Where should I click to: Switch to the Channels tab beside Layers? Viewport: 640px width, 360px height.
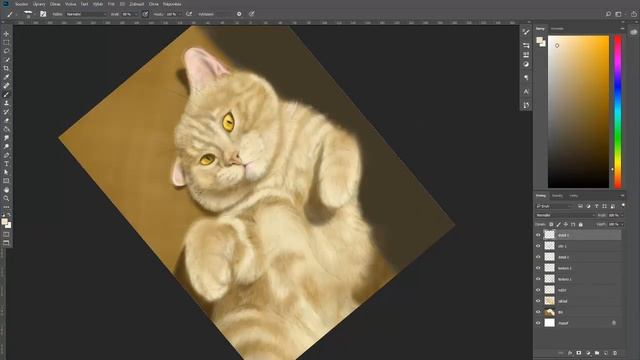point(557,196)
